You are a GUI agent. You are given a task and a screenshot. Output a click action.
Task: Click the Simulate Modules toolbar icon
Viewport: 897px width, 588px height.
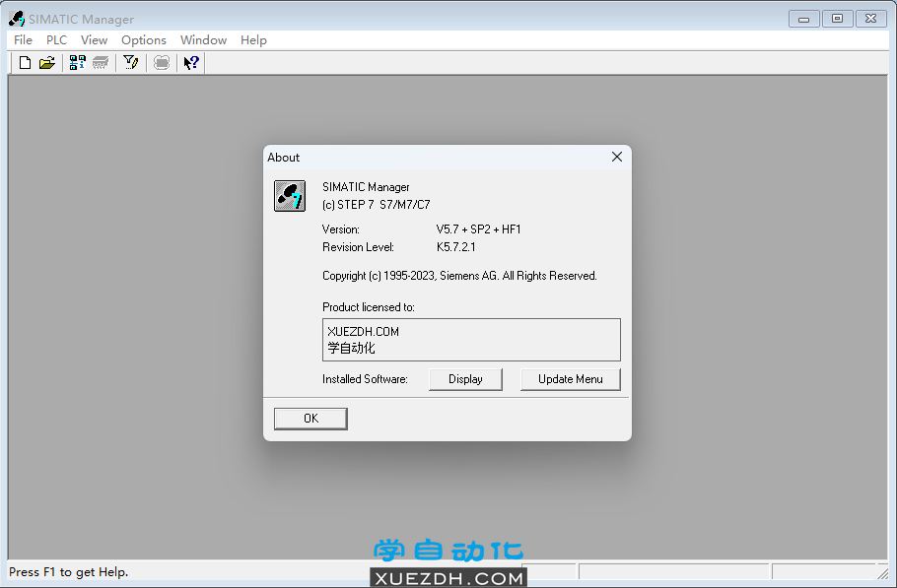[162, 62]
